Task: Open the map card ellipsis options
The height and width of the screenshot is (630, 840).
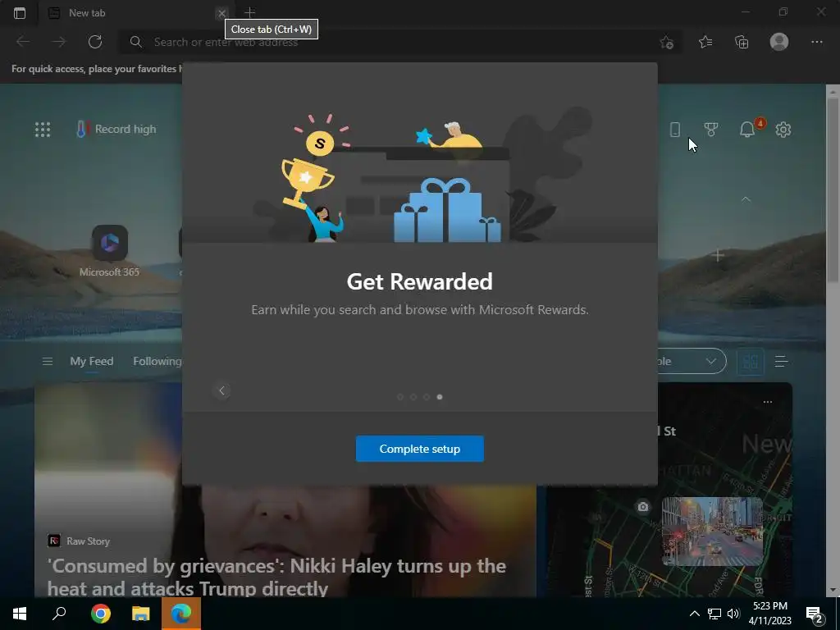Action: (768, 402)
